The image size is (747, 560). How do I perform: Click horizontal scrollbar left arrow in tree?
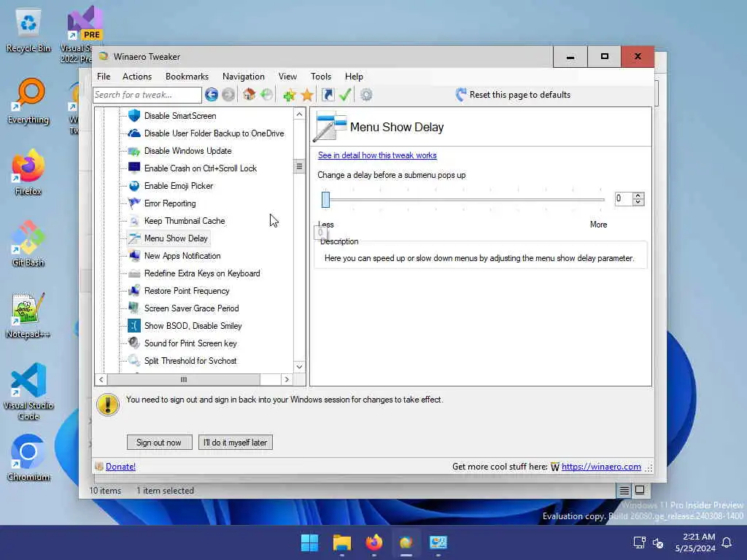pos(101,379)
